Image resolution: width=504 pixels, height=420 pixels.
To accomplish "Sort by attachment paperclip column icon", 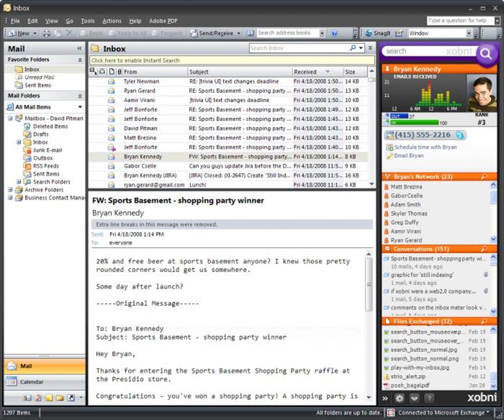I will 120,72.
